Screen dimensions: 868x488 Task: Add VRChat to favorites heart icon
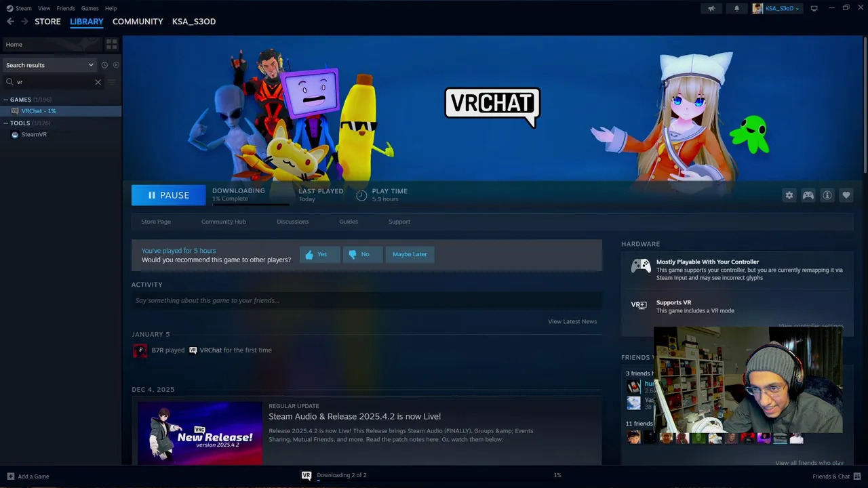point(846,195)
